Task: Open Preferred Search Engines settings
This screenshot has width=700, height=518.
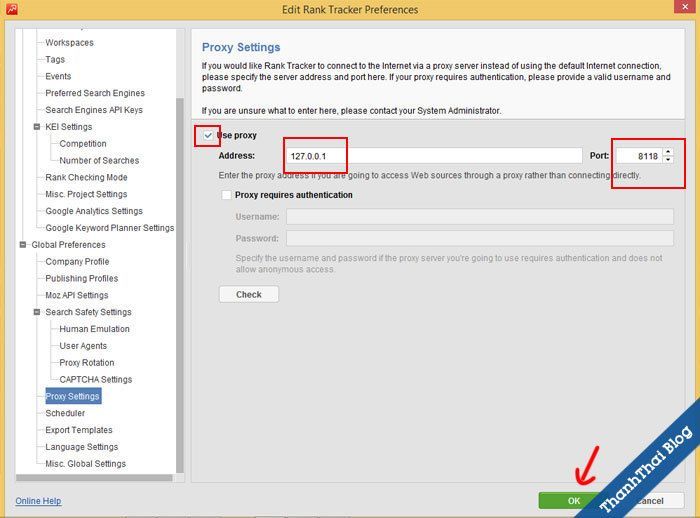Action: (95, 93)
